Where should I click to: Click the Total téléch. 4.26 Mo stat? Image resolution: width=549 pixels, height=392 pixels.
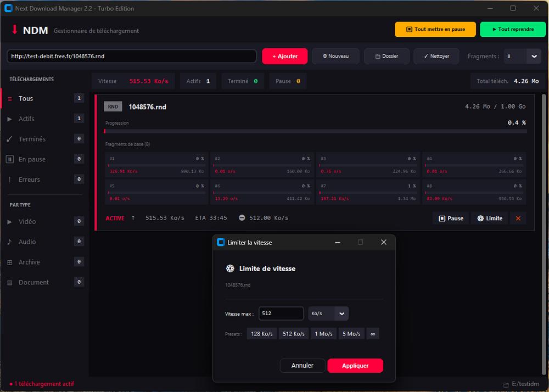[508, 81]
